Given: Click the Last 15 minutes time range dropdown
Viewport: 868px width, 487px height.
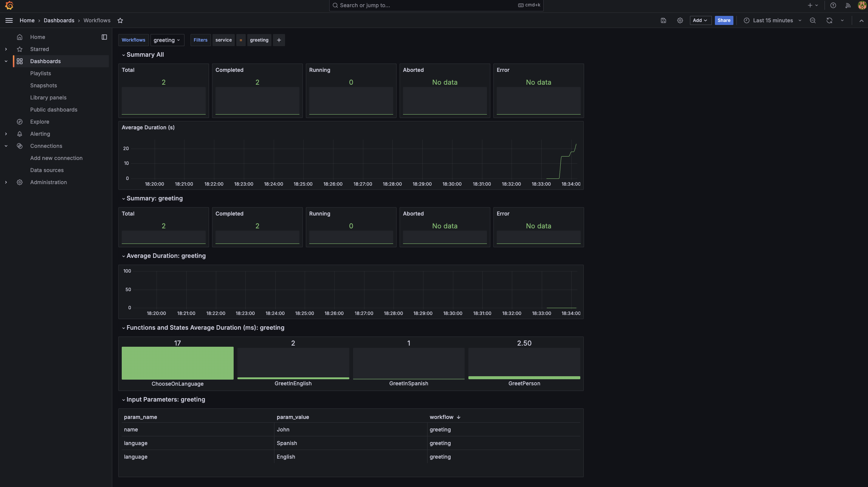Looking at the screenshot, I should click(x=773, y=20).
